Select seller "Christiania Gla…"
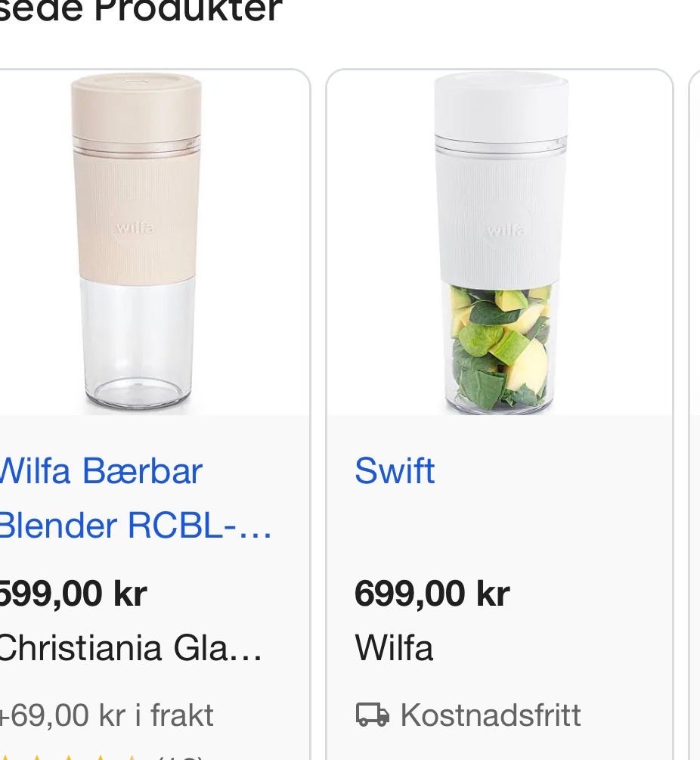The width and height of the screenshot is (700, 760). click(131, 647)
